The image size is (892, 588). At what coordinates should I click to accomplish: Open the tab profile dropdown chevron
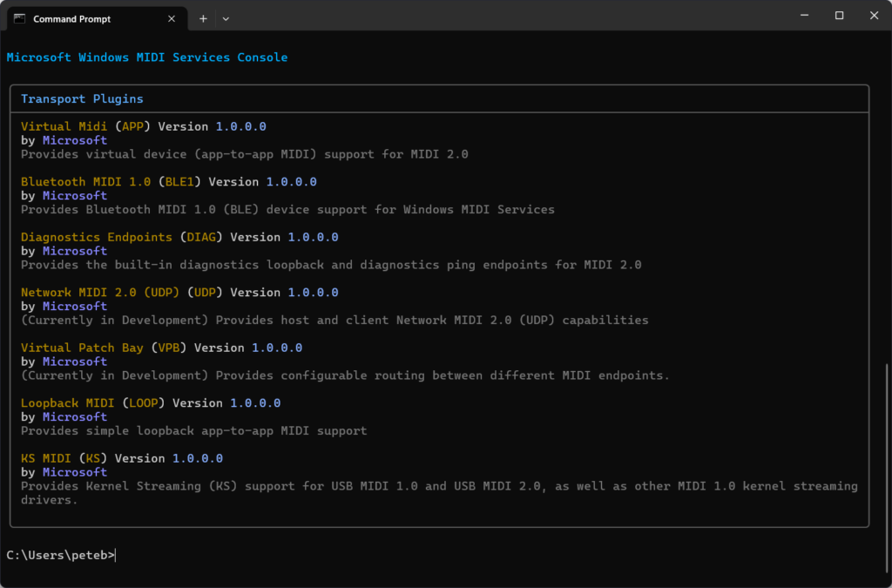coord(226,18)
